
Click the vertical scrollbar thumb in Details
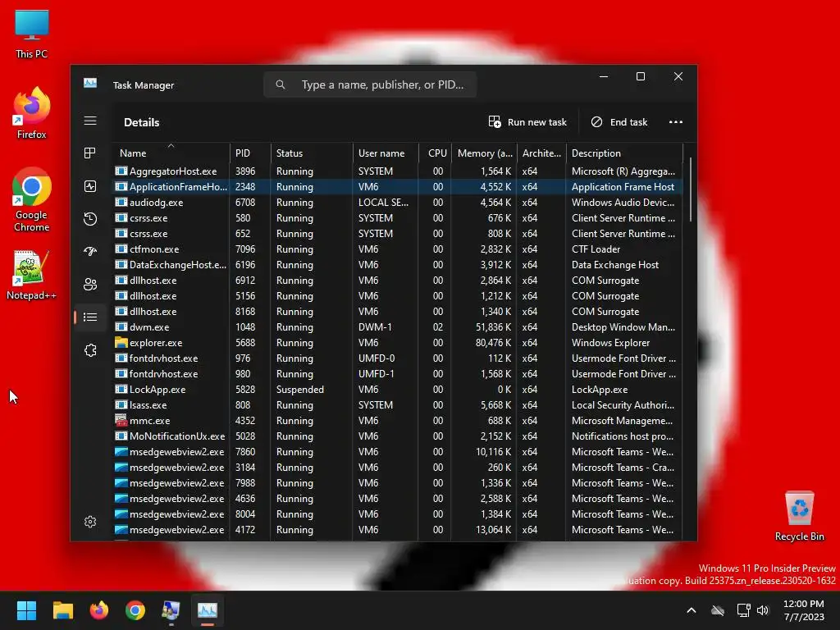point(690,189)
